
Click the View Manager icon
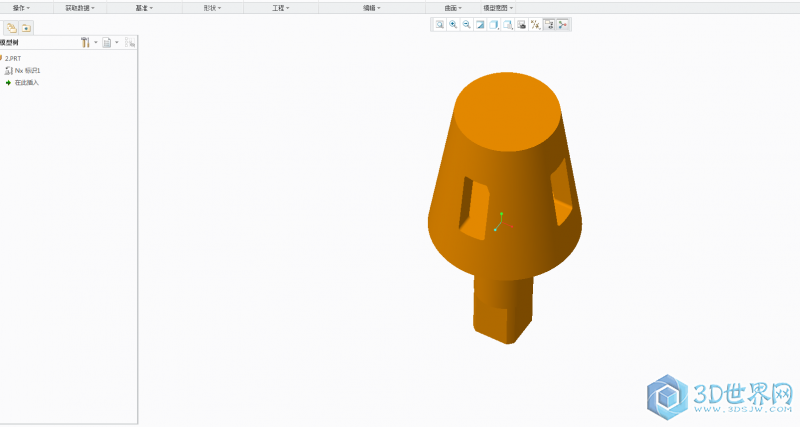click(521, 24)
